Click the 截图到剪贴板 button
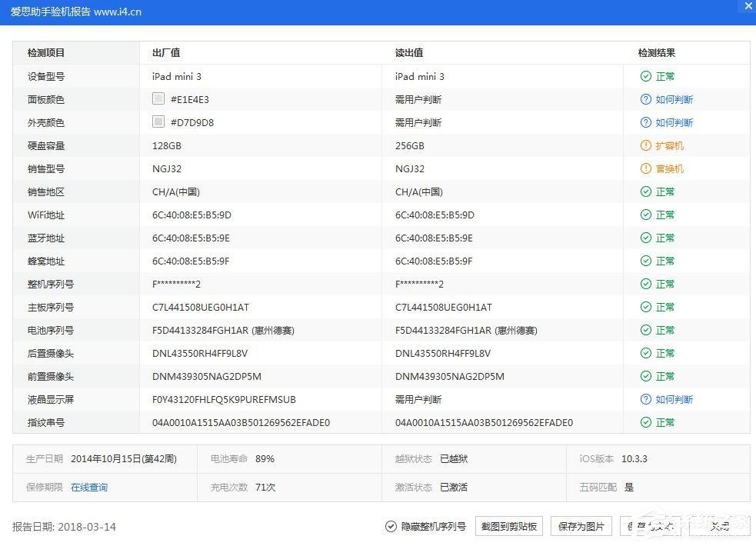756x546 pixels. 509,526
